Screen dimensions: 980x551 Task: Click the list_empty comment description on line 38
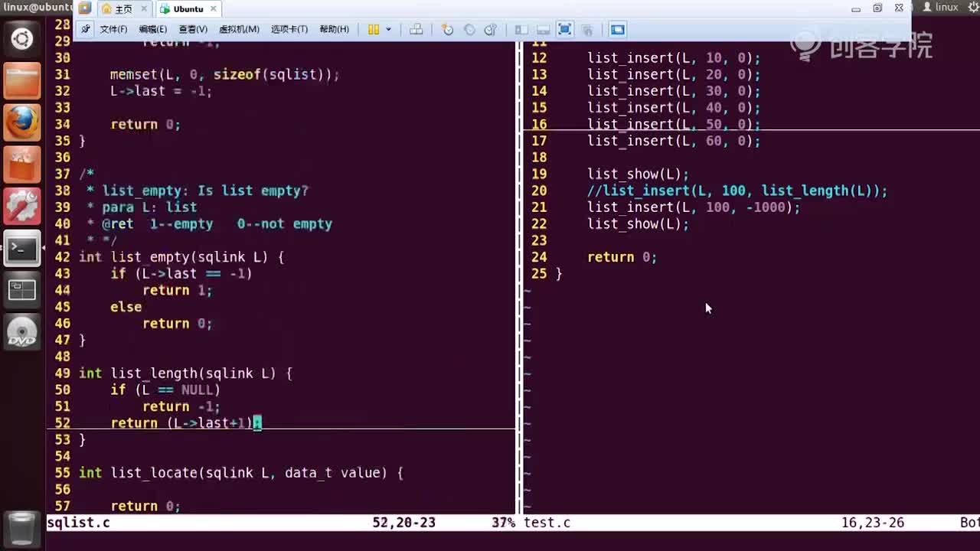(x=198, y=191)
